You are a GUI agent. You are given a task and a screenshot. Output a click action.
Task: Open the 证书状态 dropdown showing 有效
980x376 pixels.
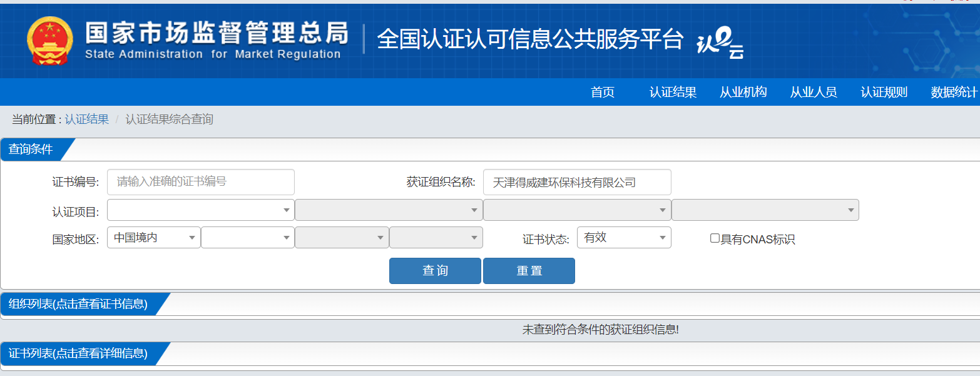(x=624, y=238)
